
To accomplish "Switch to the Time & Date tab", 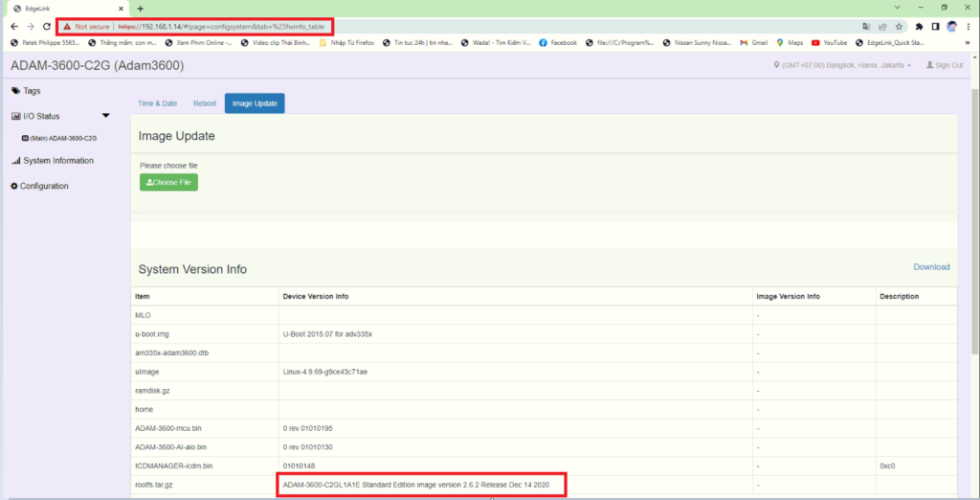I will (x=158, y=103).
